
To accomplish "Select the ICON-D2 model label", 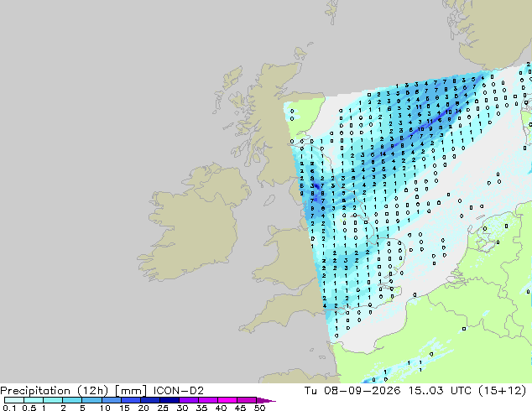I will click(179, 391).
